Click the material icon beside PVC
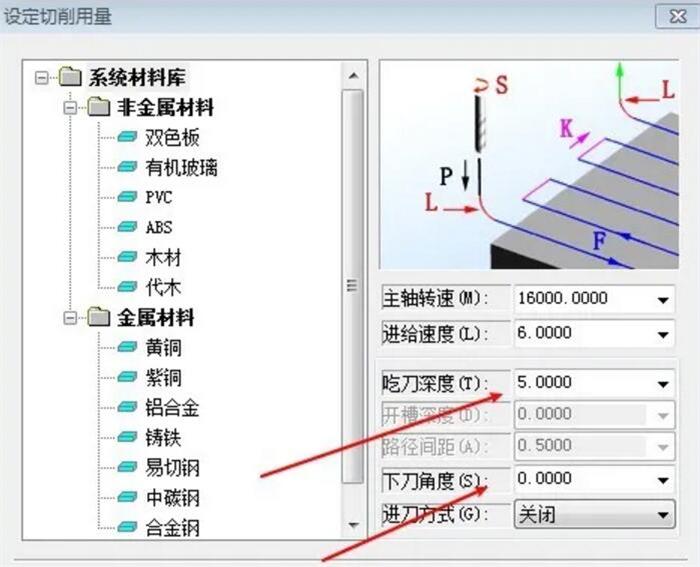This screenshot has width=700, height=567. coord(127,196)
